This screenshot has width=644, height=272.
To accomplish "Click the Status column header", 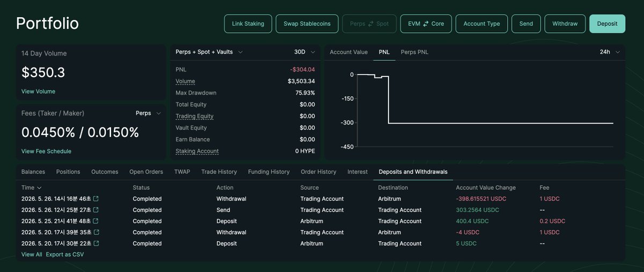I will coord(141,188).
